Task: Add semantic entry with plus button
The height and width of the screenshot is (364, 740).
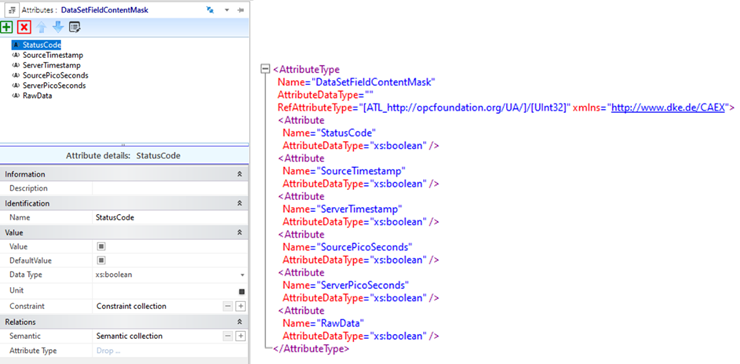Action: 240,336
